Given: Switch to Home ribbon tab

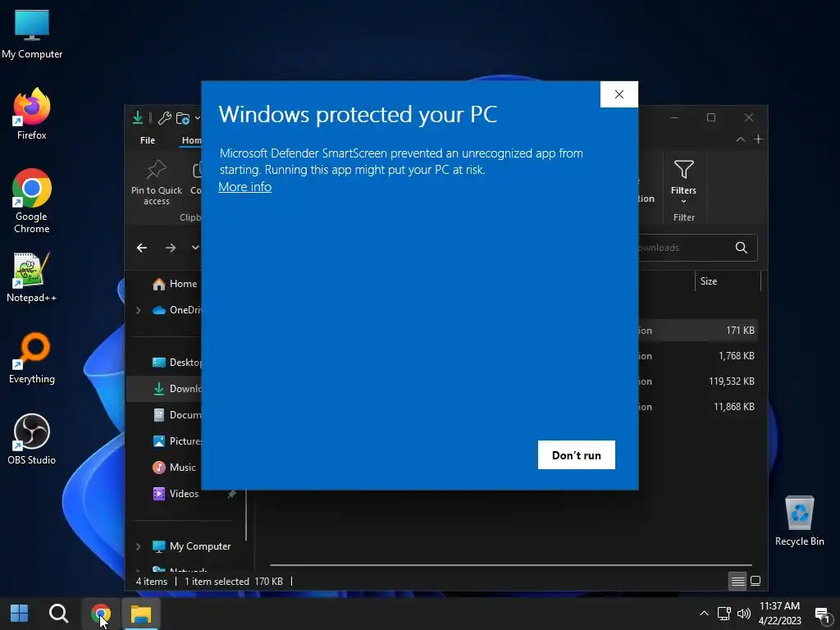Looking at the screenshot, I should click(x=191, y=140).
